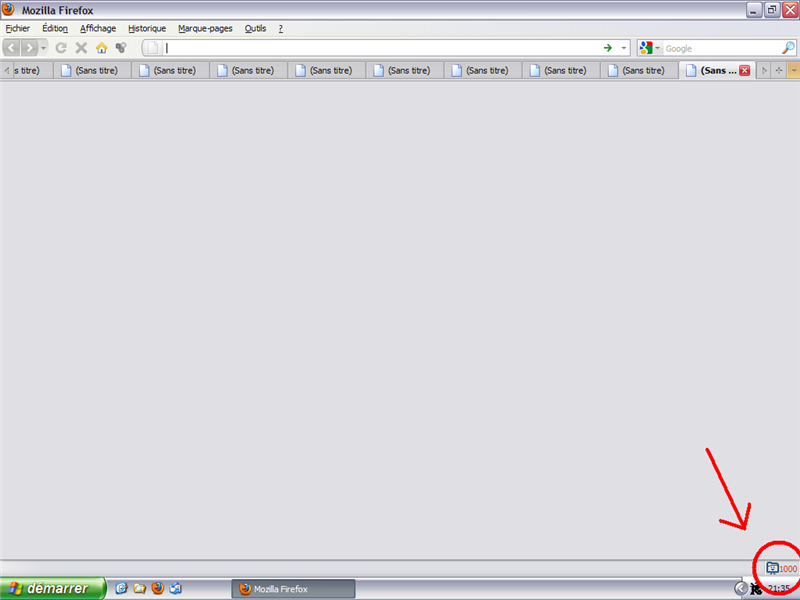The height and width of the screenshot is (600, 800).
Task: Open the Historique menu
Action: [146, 28]
